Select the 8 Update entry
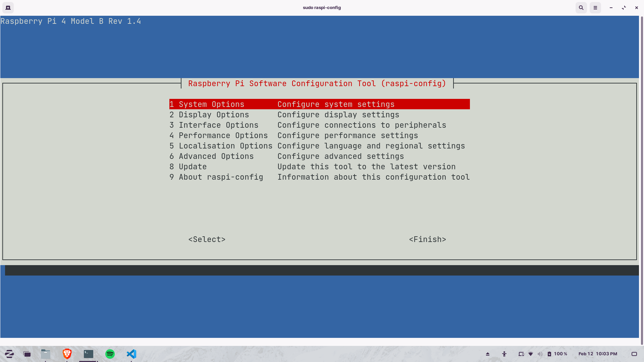 (319, 167)
